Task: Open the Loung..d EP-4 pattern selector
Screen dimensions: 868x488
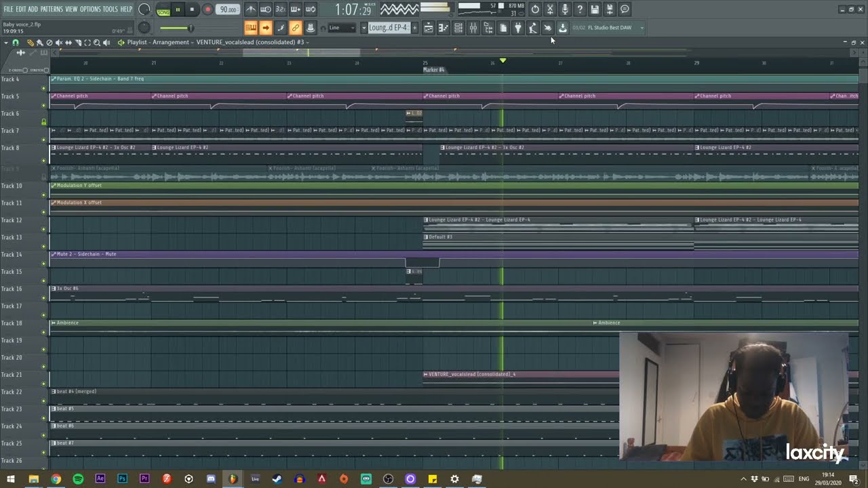Action: [388, 28]
